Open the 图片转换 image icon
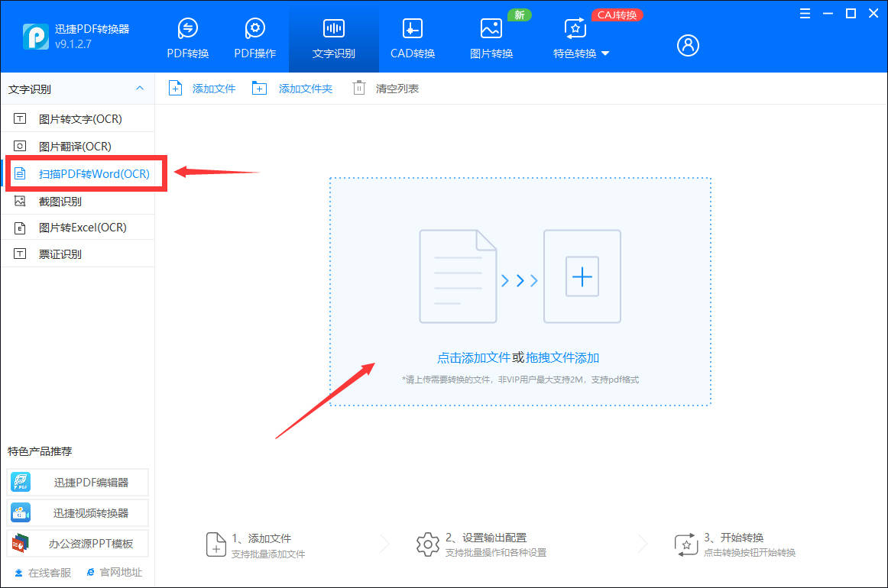888x588 pixels. [x=491, y=29]
